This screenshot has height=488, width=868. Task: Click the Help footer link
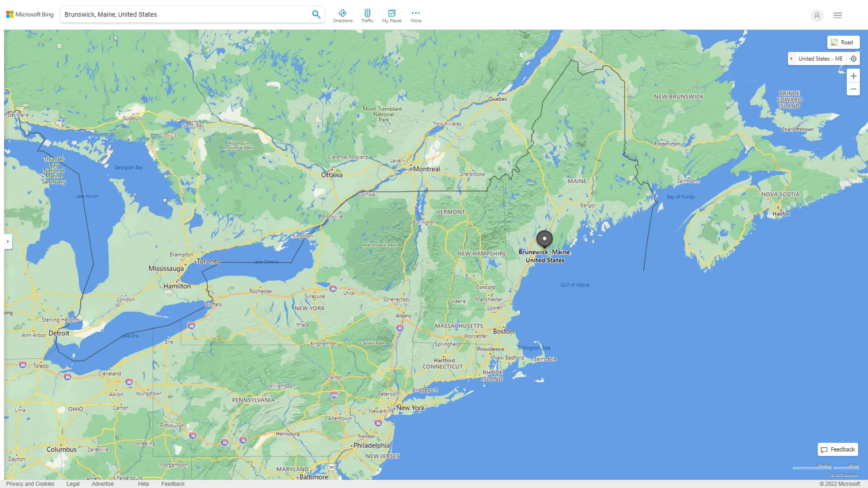point(143,483)
